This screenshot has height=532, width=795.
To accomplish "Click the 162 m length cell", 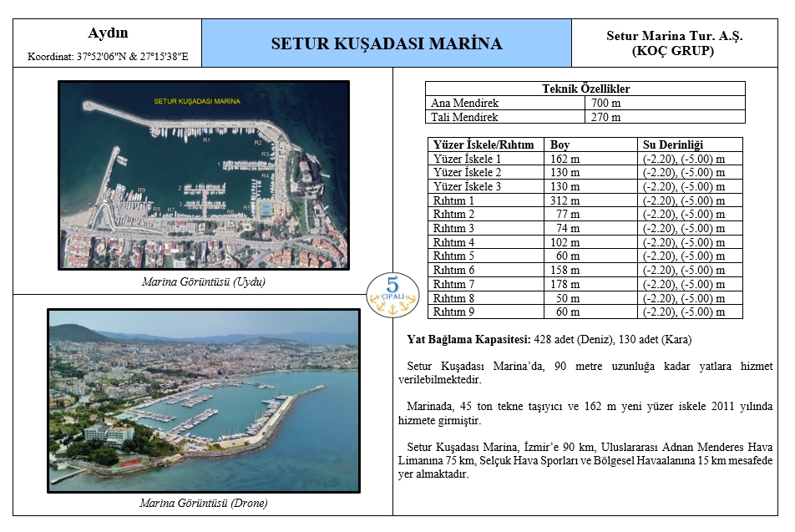I will pos(590,159).
